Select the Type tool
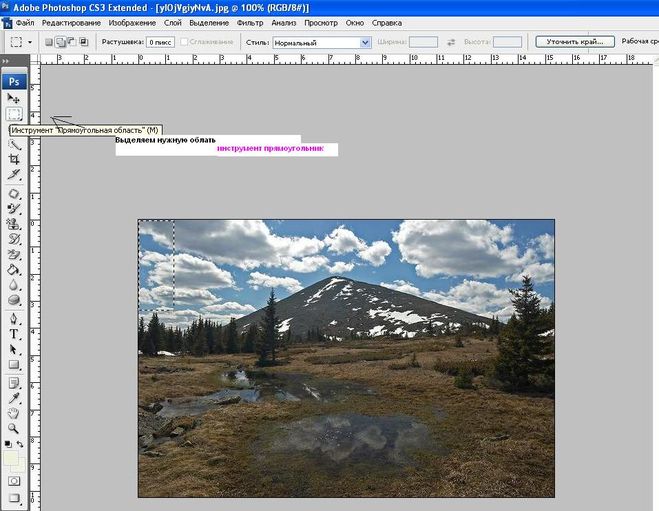Screen dimensions: 659x511 (14, 334)
